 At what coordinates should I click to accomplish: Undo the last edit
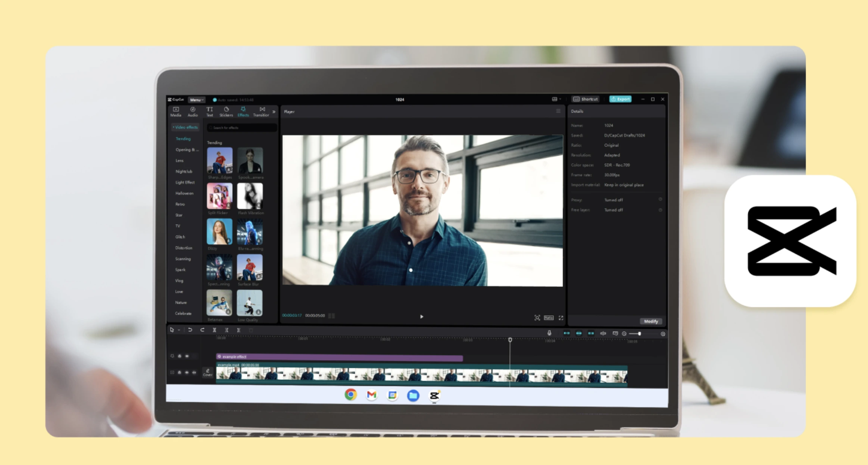[x=190, y=330]
